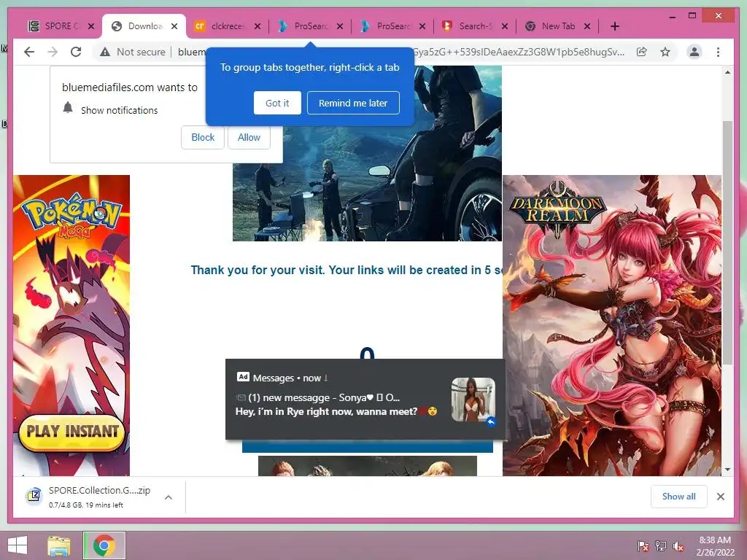
Task: Click the Ad badge in Messages popup
Action: 243,377
